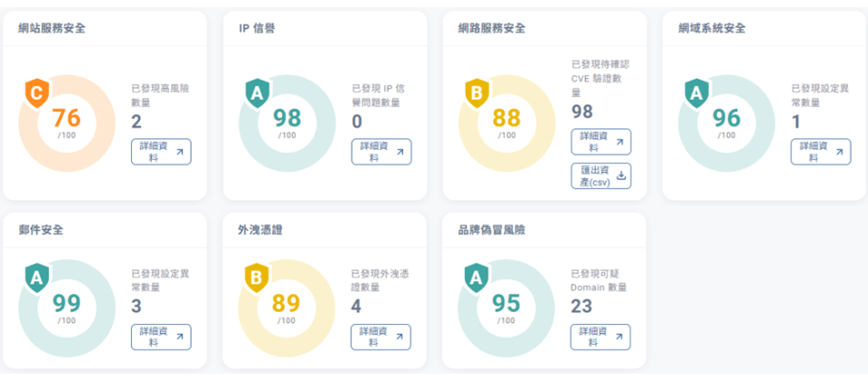
Task: View 詳細資料 for 品牌偽冒風險
Action: pyautogui.click(x=600, y=337)
